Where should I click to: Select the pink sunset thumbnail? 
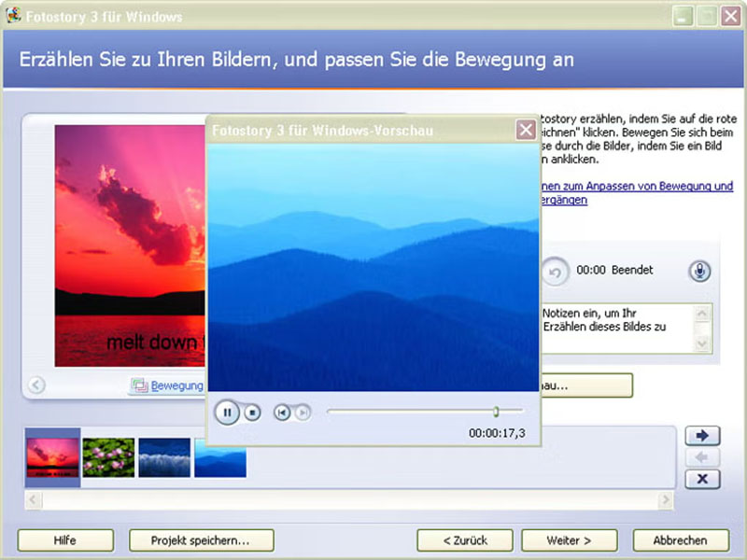[53, 457]
